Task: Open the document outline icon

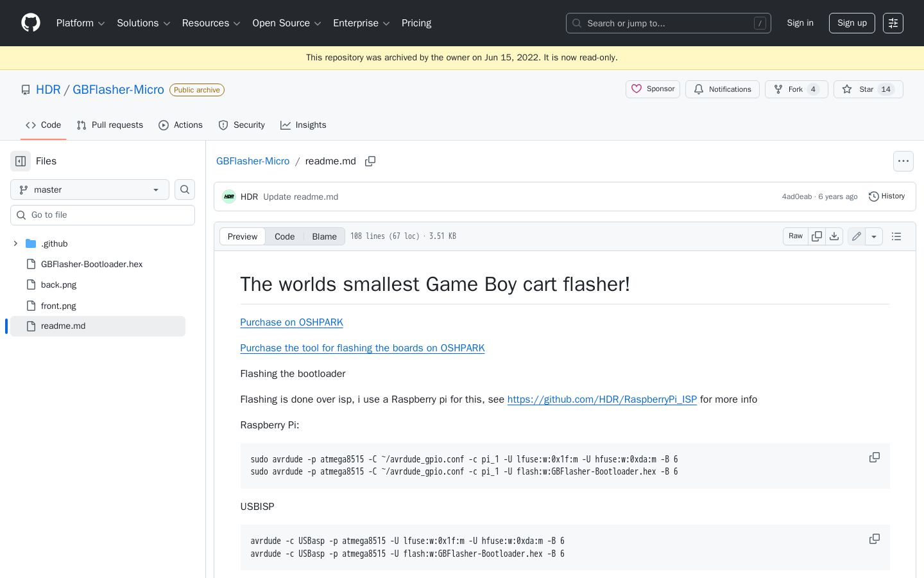Action: (x=896, y=236)
